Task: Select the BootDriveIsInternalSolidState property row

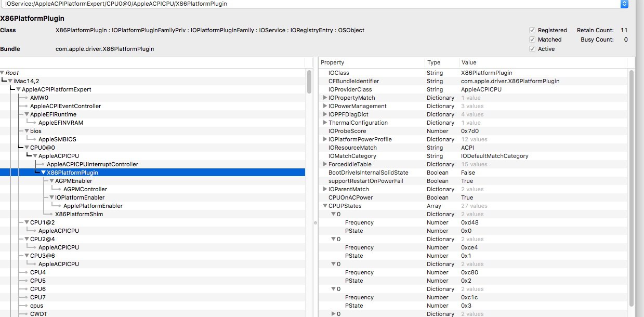Action: 473,173
